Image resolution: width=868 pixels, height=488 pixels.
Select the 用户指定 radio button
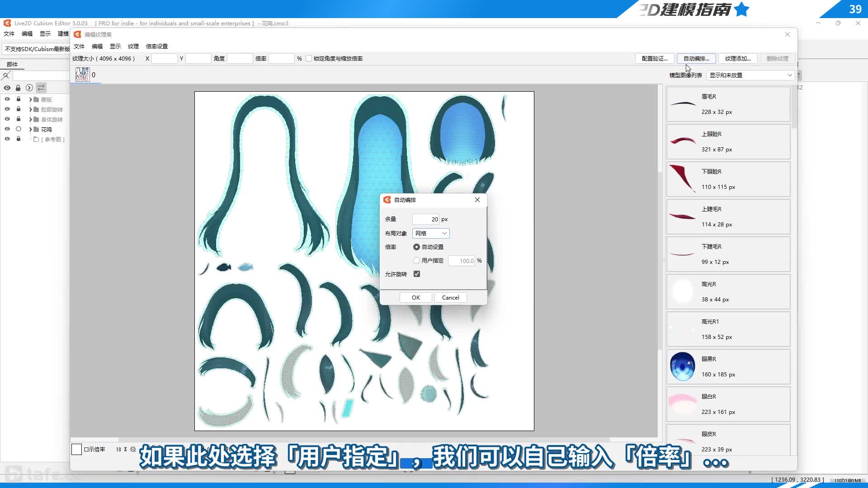point(416,260)
